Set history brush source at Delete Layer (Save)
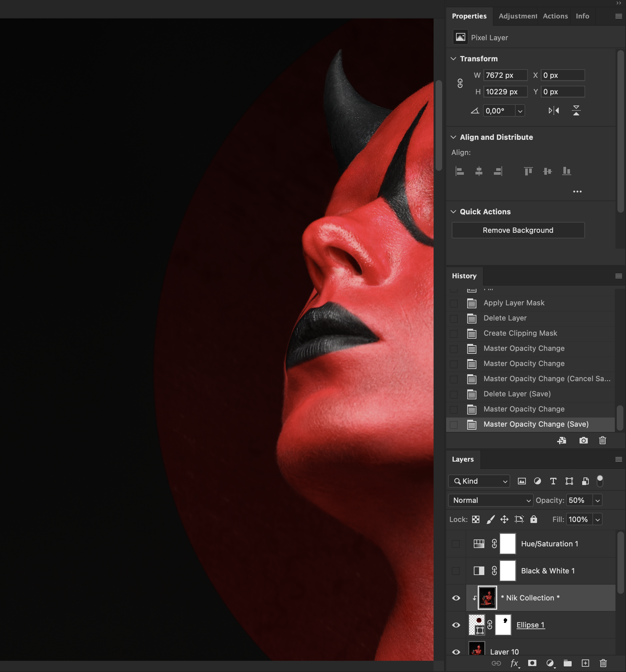The width and height of the screenshot is (626, 672). click(454, 394)
